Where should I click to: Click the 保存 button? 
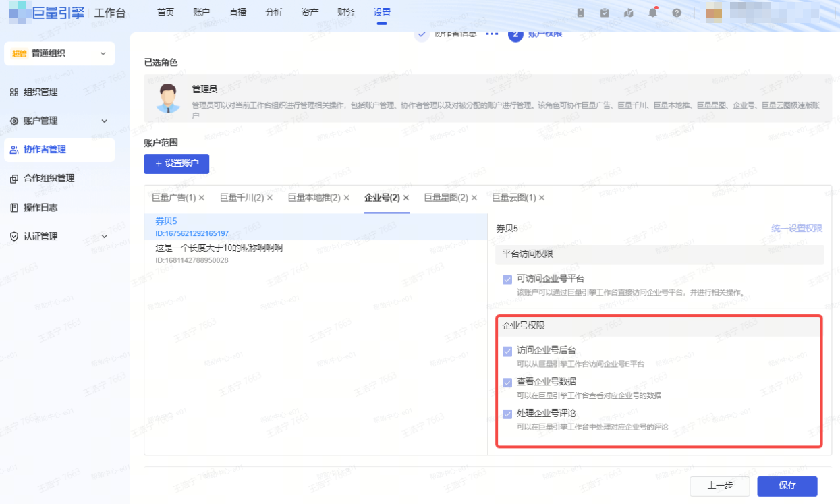(x=787, y=486)
